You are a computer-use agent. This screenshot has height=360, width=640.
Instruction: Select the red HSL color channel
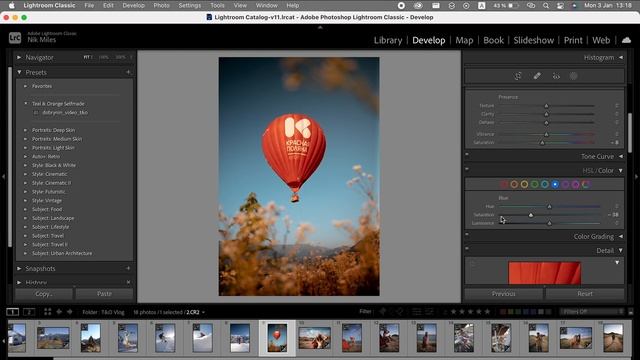click(x=504, y=184)
